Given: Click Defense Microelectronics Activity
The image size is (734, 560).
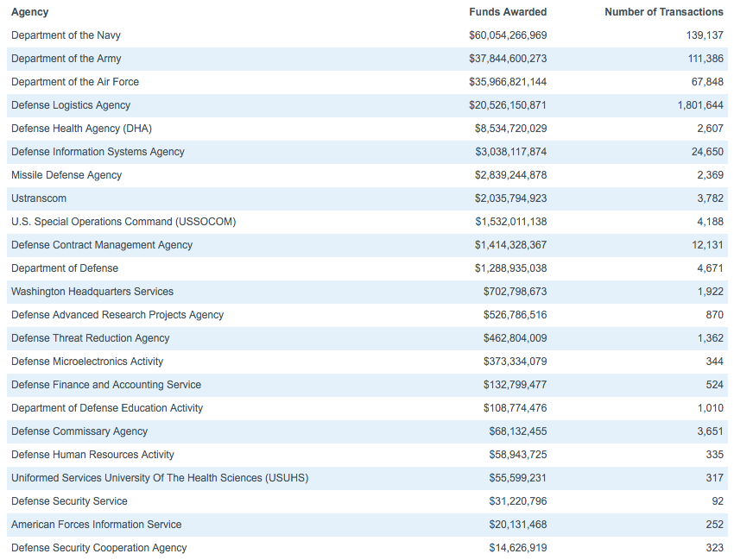Looking at the screenshot, I should click(x=87, y=362).
